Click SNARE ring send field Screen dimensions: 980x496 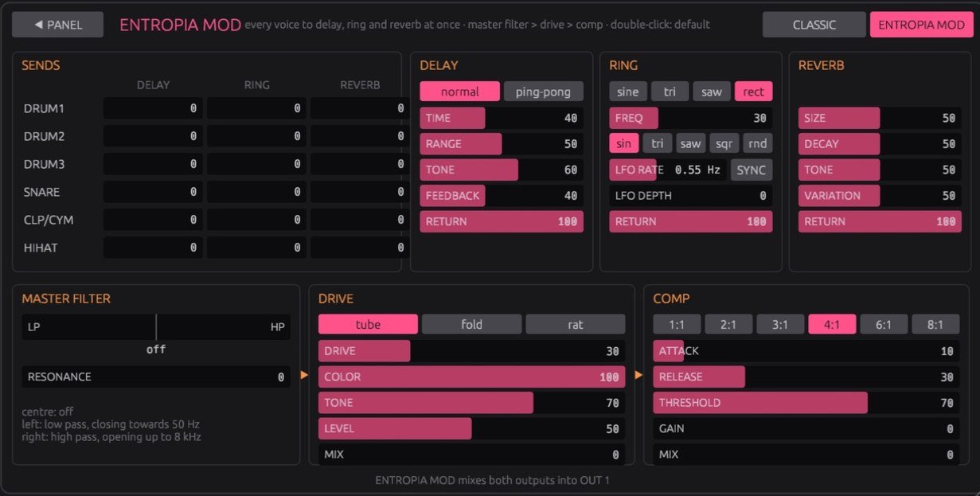[256, 192]
